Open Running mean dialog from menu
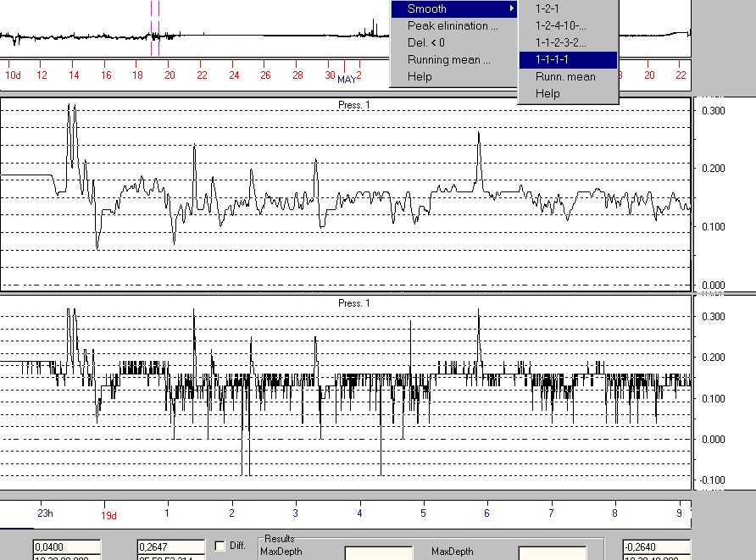 [448, 60]
